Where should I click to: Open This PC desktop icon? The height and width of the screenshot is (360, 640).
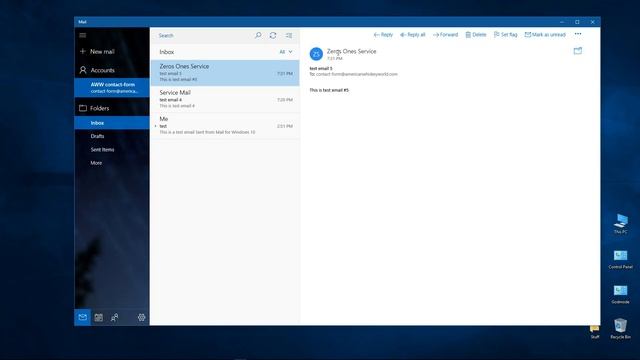(x=620, y=224)
